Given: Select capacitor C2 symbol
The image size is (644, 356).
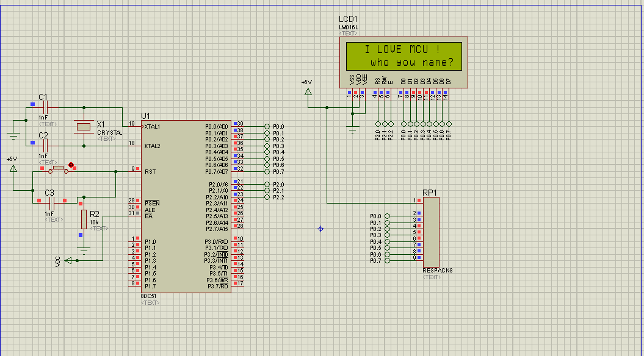Looking at the screenshot, I should (x=45, y=146).
